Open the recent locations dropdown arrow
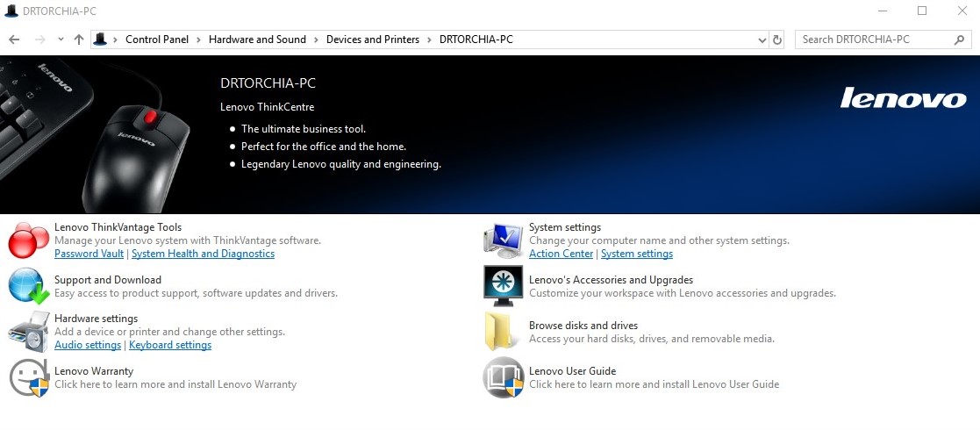The height and width of the screenshot is (430, 980). point(61,39)
